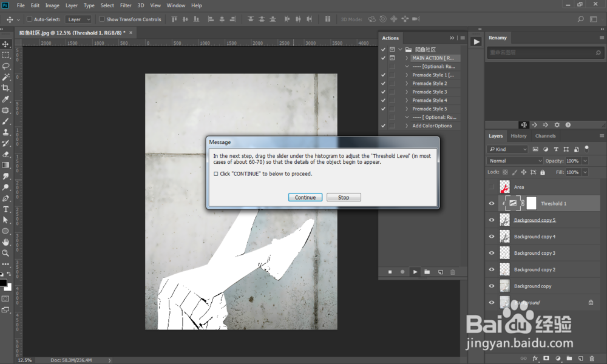Select the Magic Wand tool

(x=5, y=77)
